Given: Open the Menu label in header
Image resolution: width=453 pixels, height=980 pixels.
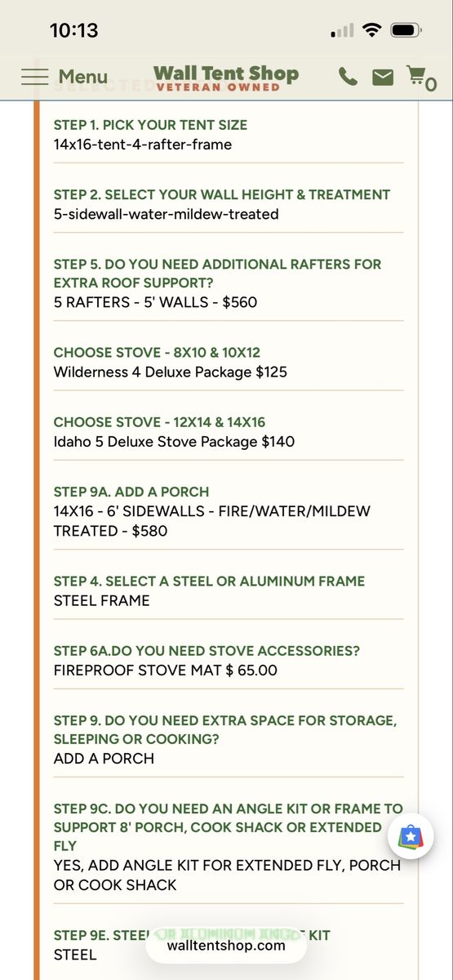Looking at the screenshot, I should (x=82, y=77).
